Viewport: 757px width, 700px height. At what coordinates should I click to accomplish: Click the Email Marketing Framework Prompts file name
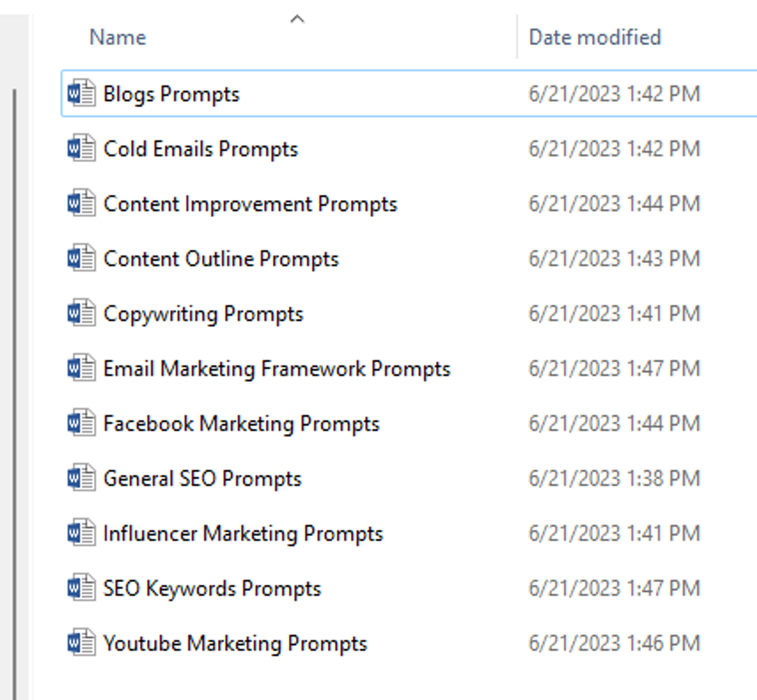[276, 369]
